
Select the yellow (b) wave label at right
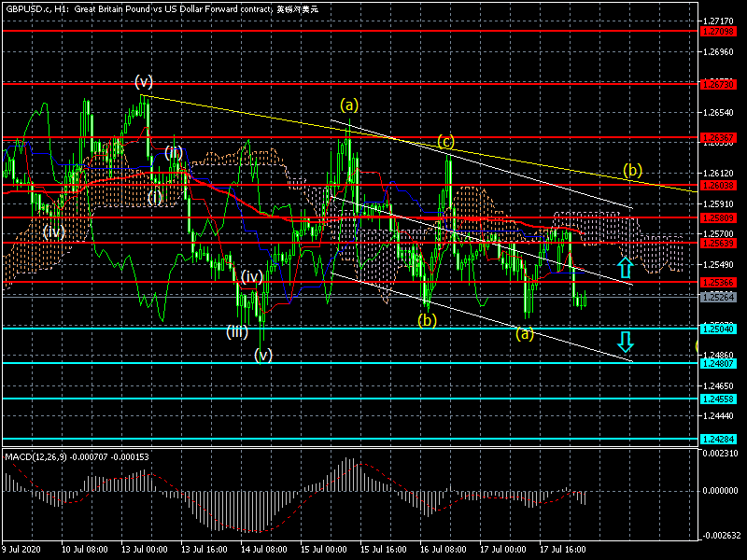click(633, 171)
